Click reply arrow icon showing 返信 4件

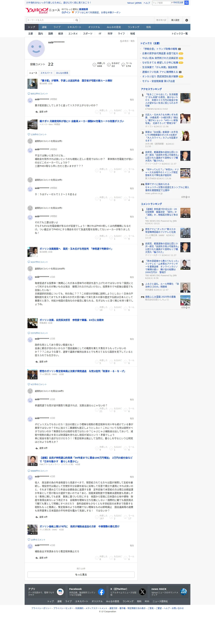pos(37,517)
